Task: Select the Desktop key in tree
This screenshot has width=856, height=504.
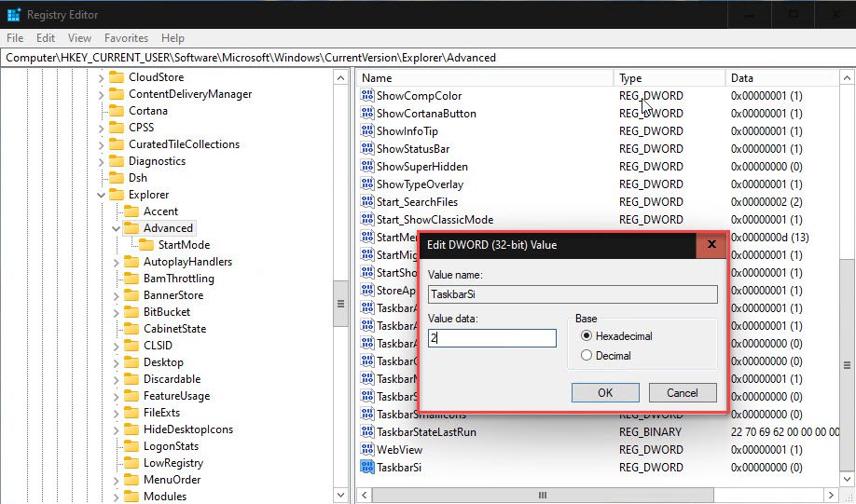Action: click(x=163, y=362)
